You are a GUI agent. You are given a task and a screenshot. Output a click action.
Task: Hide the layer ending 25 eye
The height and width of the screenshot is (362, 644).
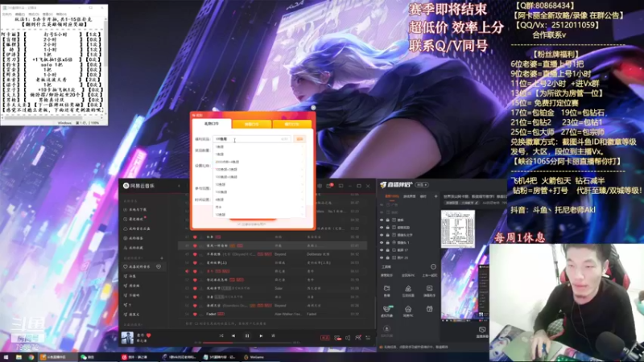(x=382, y=257)
